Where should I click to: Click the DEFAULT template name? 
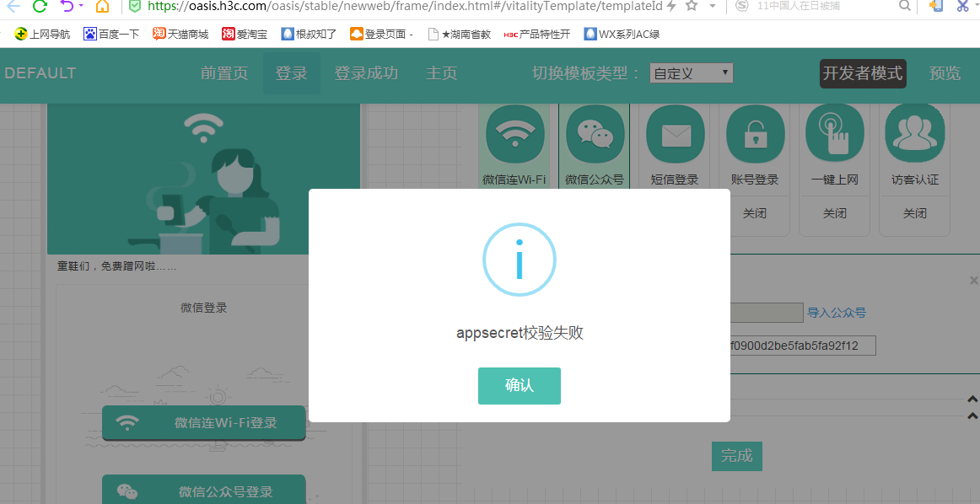[40, 73]
